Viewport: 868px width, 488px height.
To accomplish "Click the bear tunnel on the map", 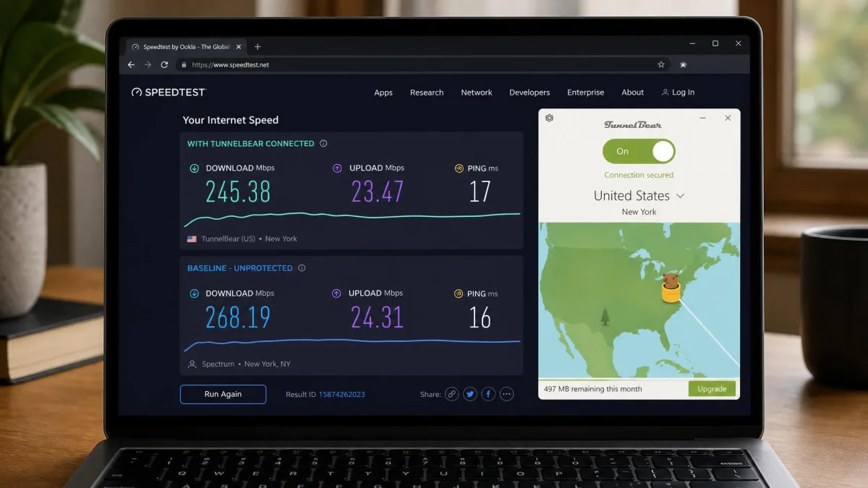I will (671, 288).
